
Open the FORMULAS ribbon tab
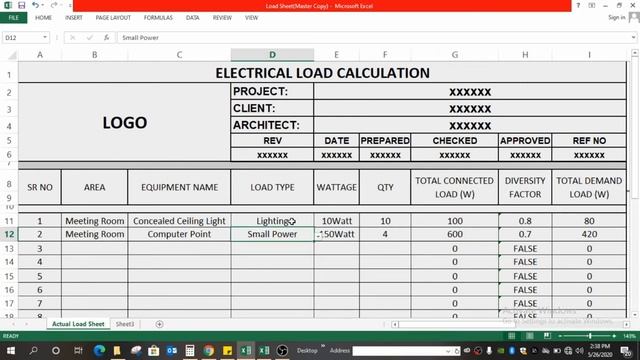158,18
